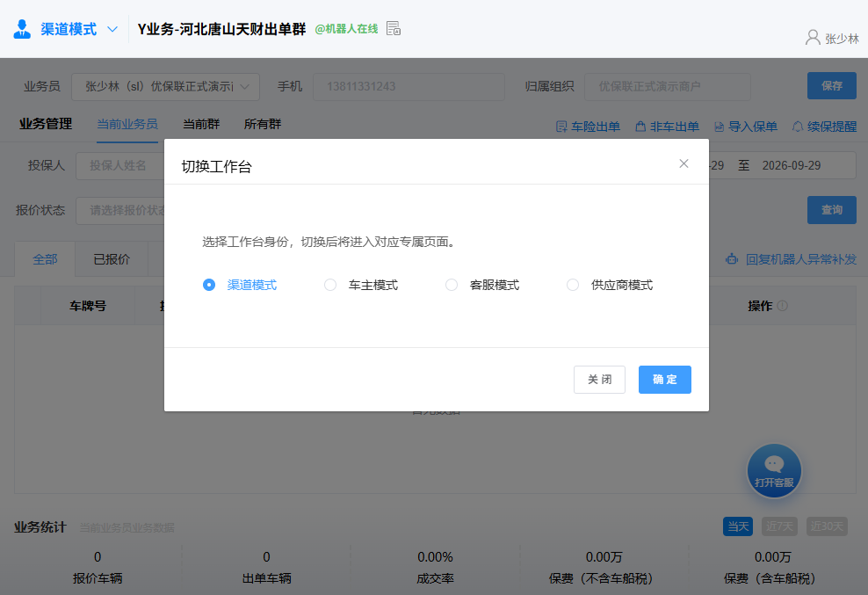Click the 报价车辆 statistic label
868x595 pixels.
click(98, 578)
